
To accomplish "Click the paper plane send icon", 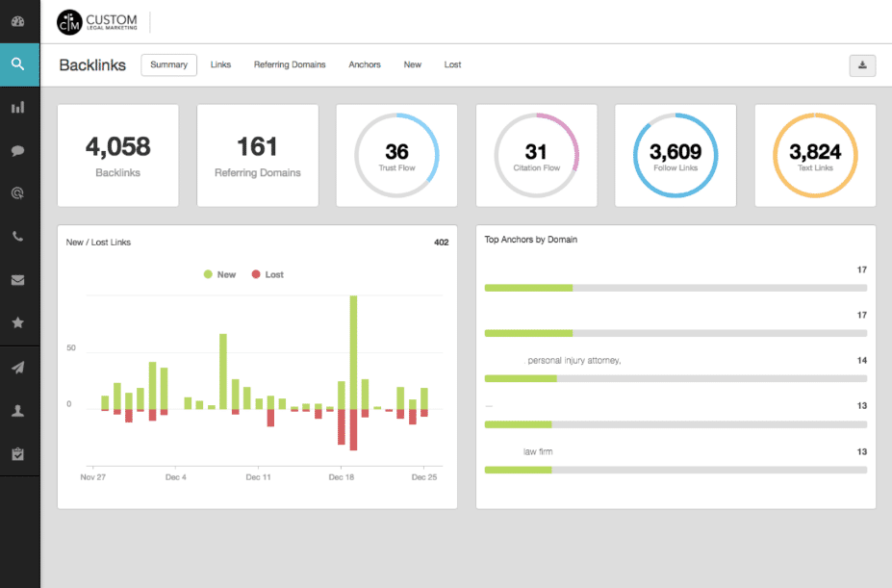I will click(19, 367).
